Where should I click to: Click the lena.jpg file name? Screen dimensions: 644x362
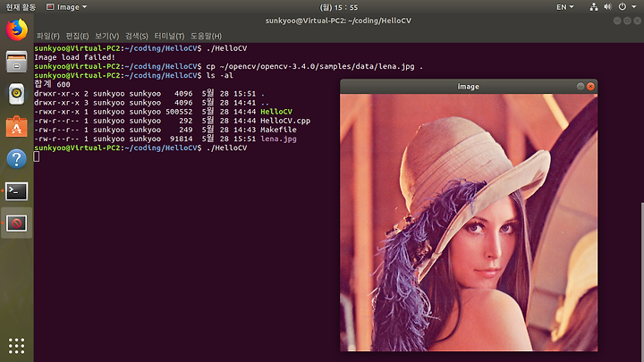tap(278, 139)
